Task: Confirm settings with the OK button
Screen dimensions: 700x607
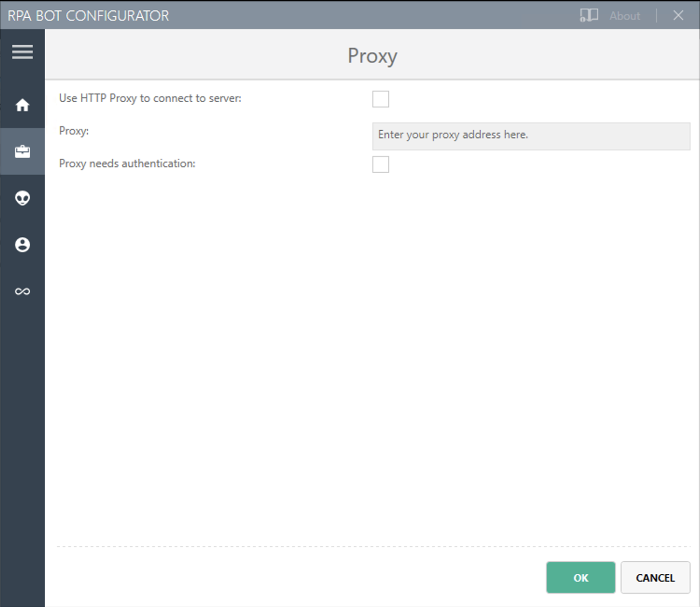Action: pyautogui.click(x=581, y=578)
